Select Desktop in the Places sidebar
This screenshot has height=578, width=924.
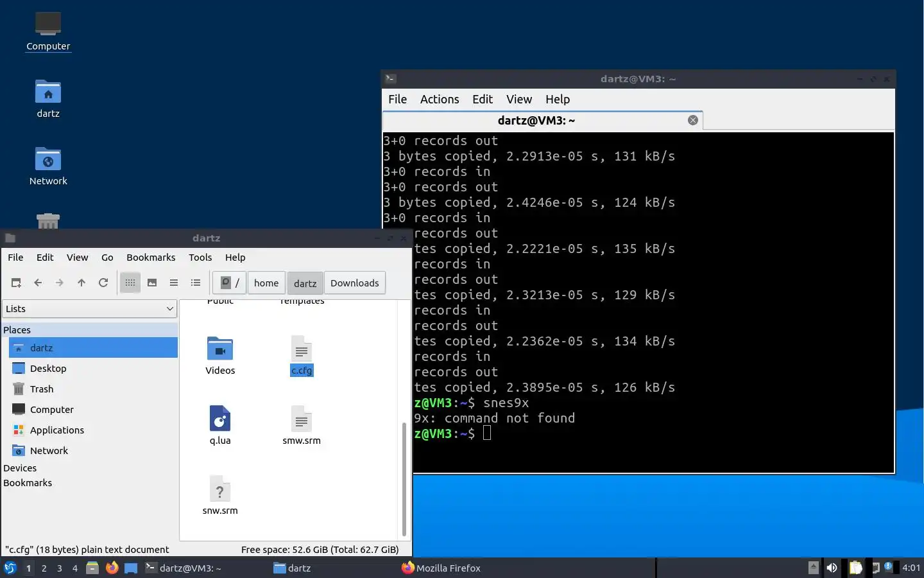tap(93, 368)
